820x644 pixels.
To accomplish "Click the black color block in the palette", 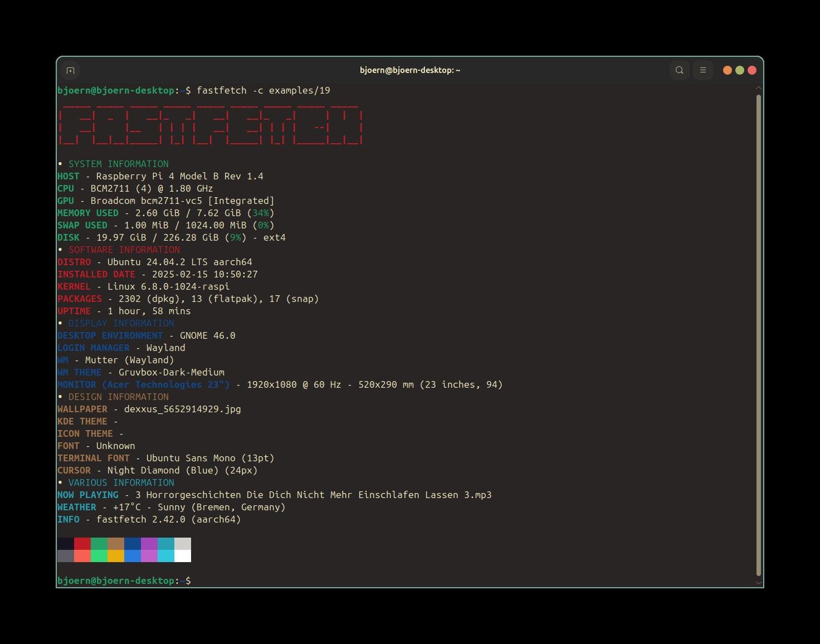I will (66, 544).
